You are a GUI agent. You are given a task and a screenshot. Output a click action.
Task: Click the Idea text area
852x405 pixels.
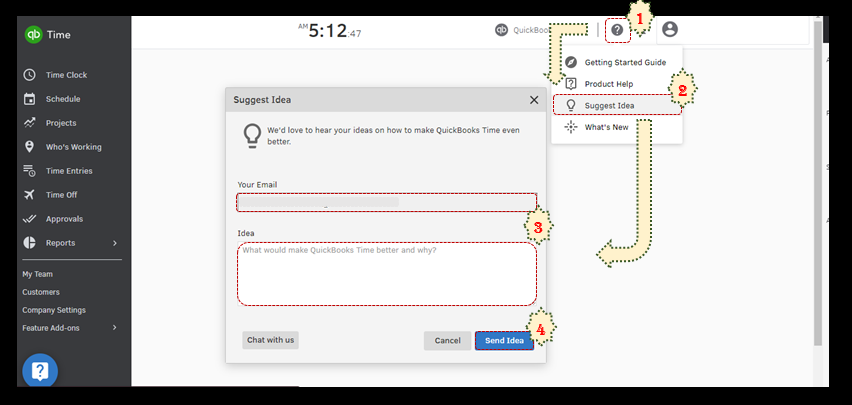[x=386, y=274]
